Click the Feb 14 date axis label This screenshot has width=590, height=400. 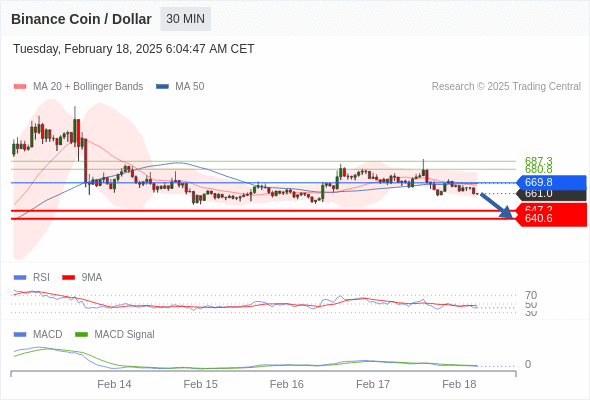[x=114, y=384]
